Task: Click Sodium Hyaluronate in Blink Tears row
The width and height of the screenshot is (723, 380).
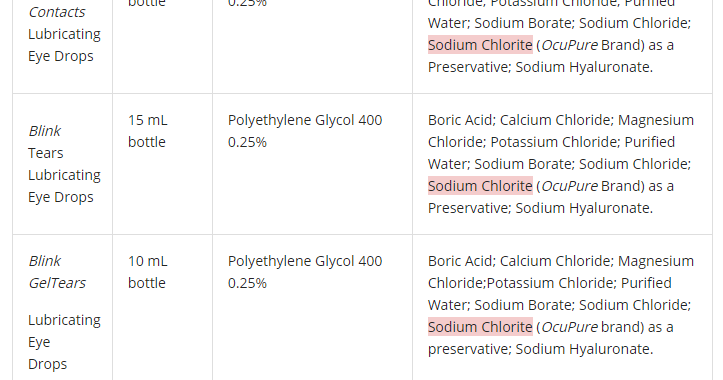Action: click(584, 208)
